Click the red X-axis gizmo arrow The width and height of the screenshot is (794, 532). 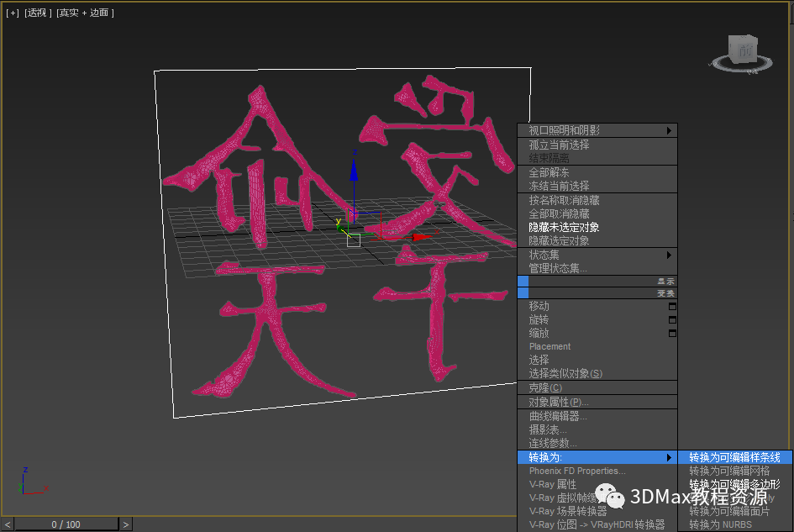422,237
